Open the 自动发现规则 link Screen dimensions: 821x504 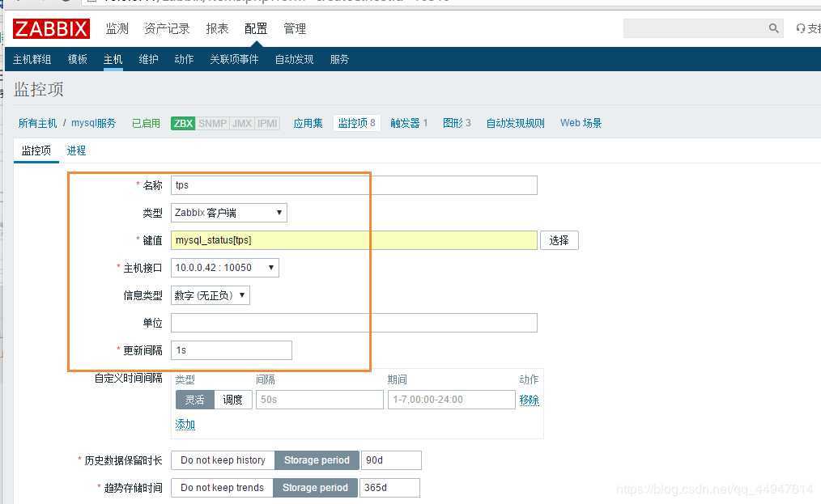[x=515, y=123]
